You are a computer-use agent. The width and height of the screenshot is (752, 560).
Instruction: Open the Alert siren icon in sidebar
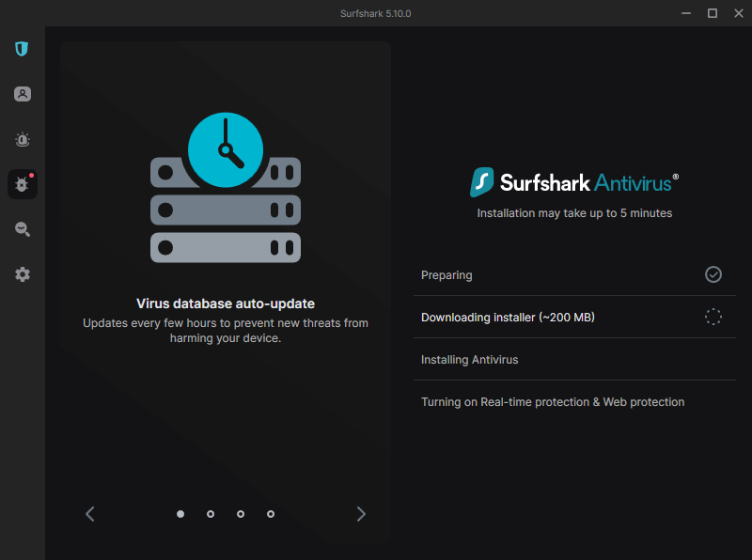pyautogui.click(x=22, y=139)
